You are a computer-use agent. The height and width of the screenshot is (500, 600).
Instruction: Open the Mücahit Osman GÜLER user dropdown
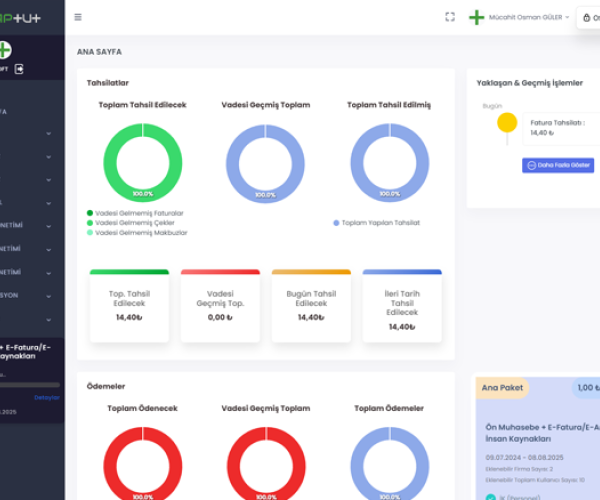(529, 17)
